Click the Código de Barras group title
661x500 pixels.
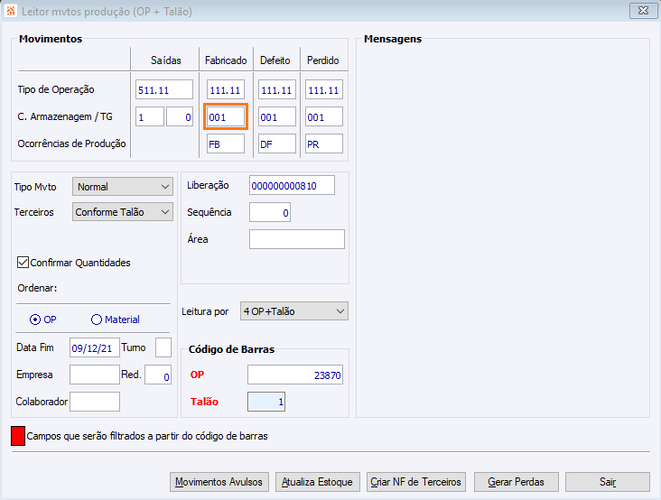(231, 349)
